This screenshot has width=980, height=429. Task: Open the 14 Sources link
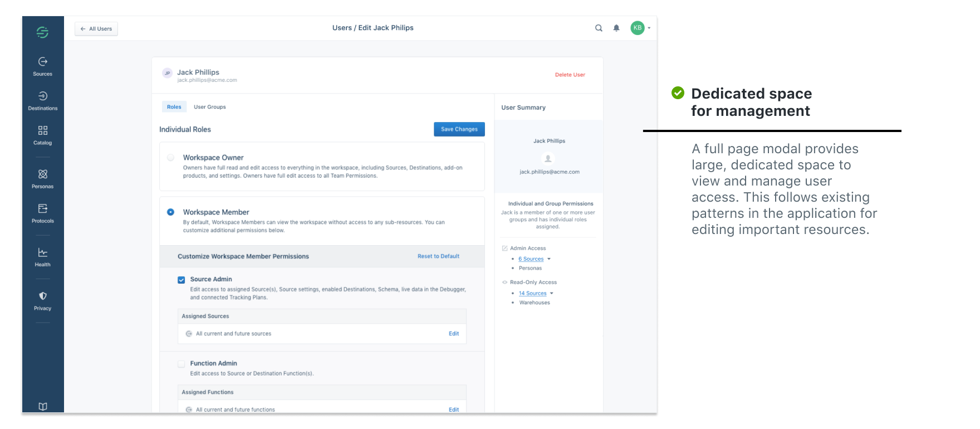pyautogui.click(x=533, y=294)
